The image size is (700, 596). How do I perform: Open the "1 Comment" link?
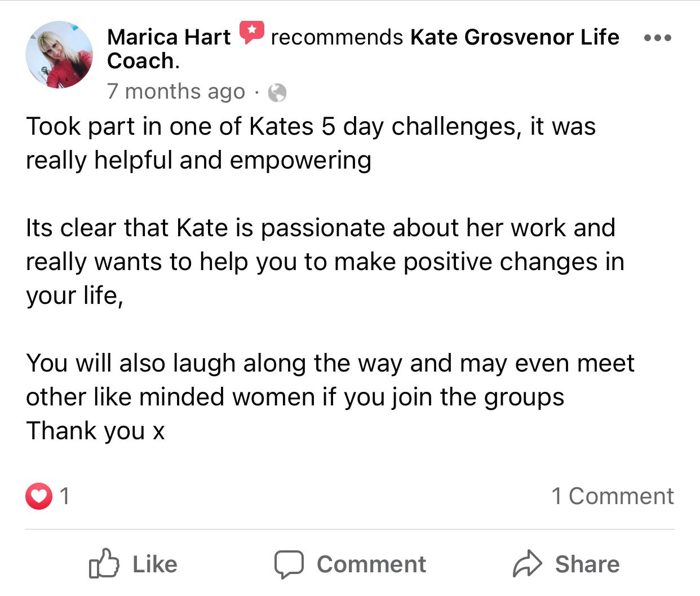coord(612,496)
